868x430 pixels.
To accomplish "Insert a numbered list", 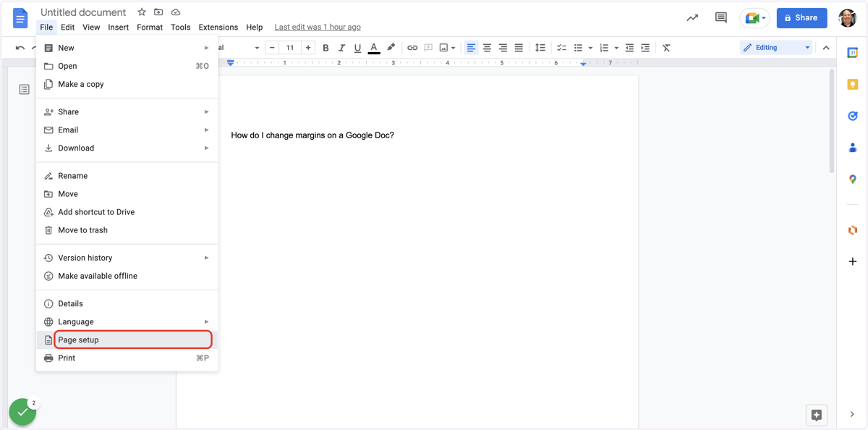I will [x=604, y=48].
